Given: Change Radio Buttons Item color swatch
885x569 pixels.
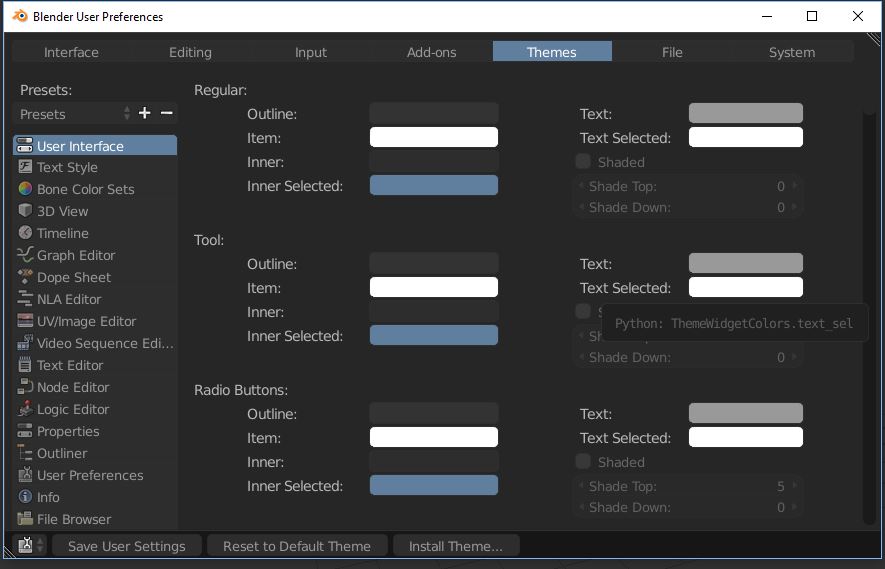Looking at the screenshot, I should click(433, 437).
